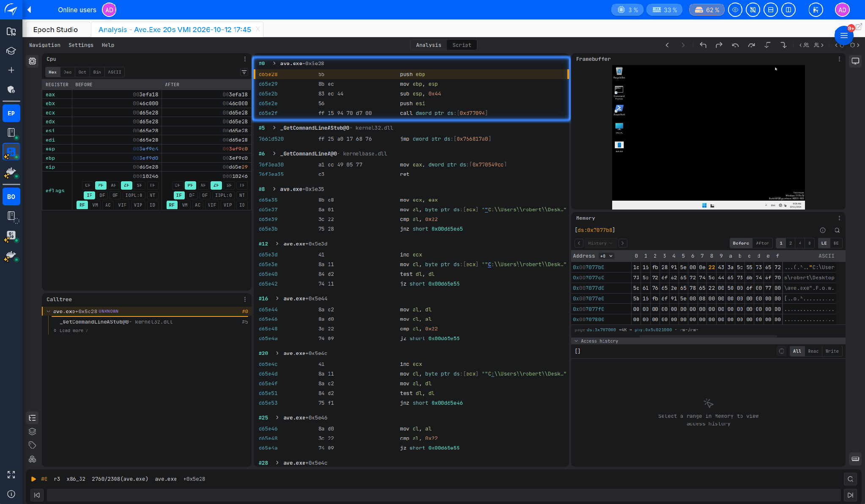Collapse the ave.exe+0x5e28 calltree node
865x504 pixels.
click(49, 311)
